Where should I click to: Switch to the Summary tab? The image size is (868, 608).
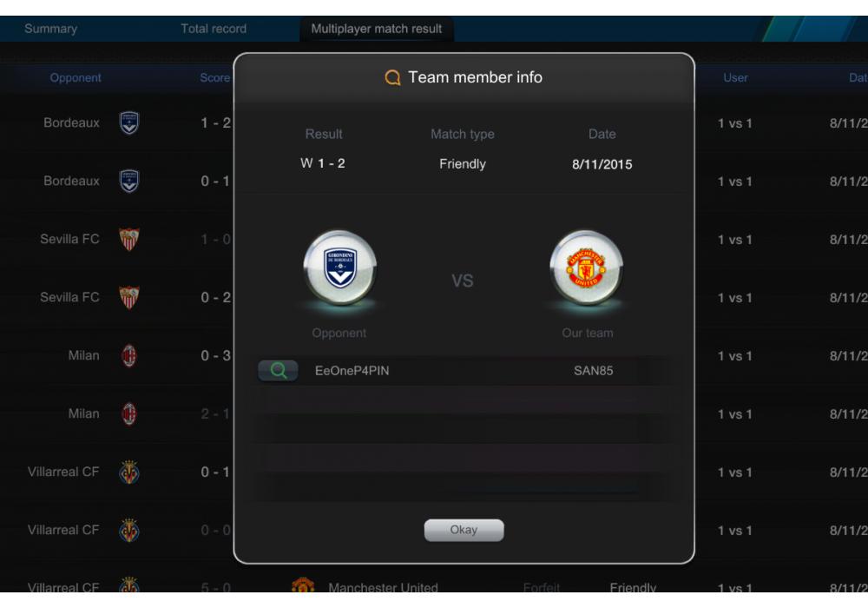(x=51, y=29)
